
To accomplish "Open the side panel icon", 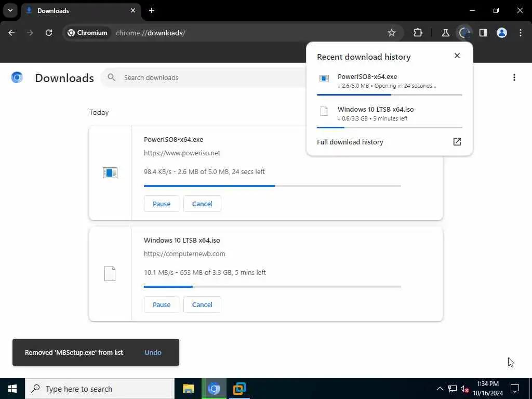I will pyautogui.click(x=483, y=33).
